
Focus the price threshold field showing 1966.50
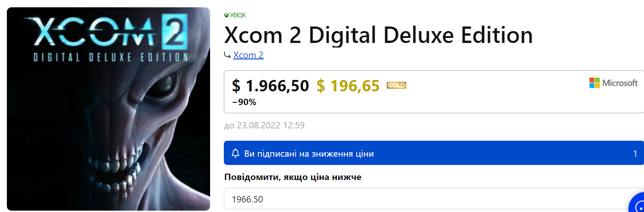point(426,199)
